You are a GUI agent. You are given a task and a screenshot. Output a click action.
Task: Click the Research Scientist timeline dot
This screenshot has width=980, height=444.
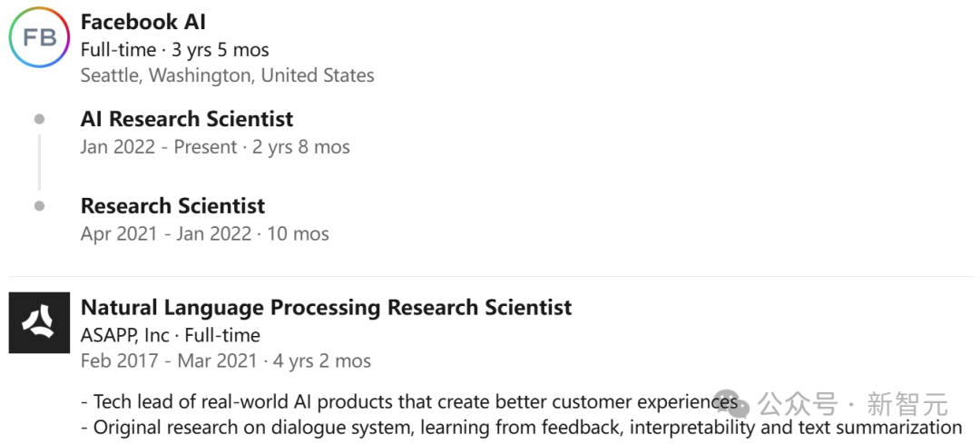click(x=39, y=206)
